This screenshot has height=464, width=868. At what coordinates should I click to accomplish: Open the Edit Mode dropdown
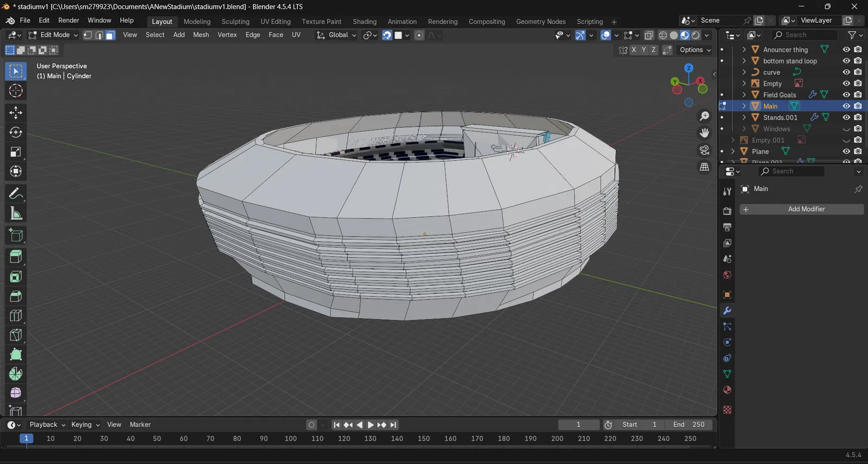pos(53,35)
